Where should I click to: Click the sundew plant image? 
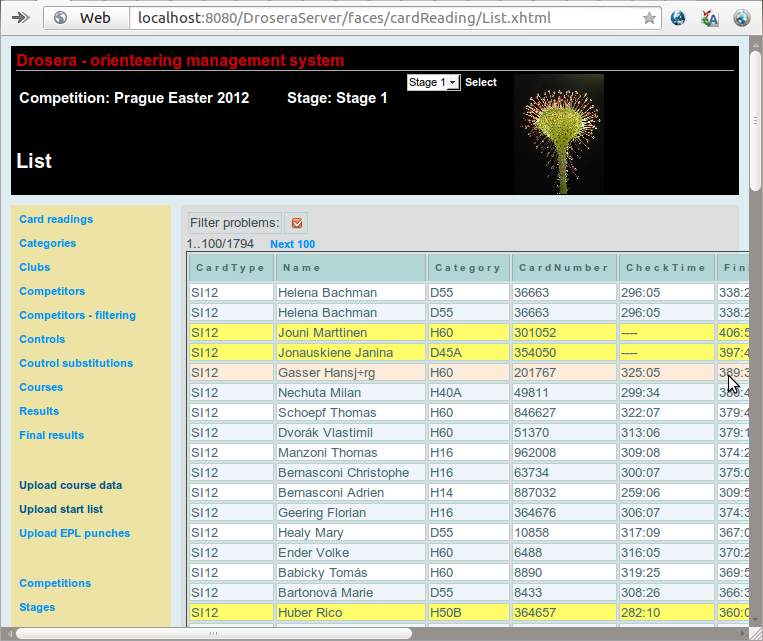559,134
